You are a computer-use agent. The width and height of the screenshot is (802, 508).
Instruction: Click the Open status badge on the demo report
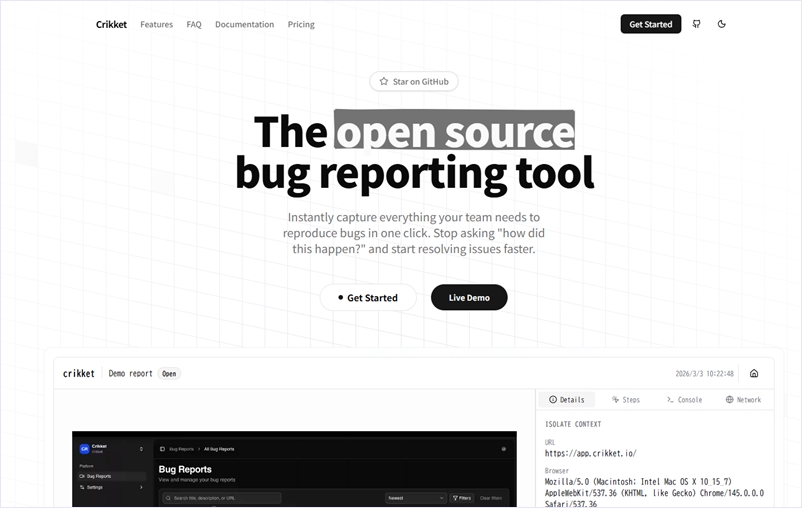click(169, 373)
